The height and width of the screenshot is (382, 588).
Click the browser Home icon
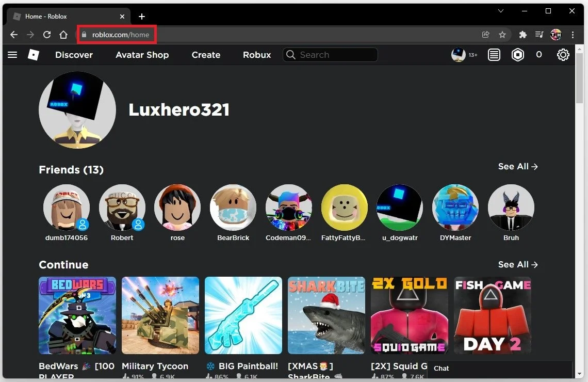[63, 35]
